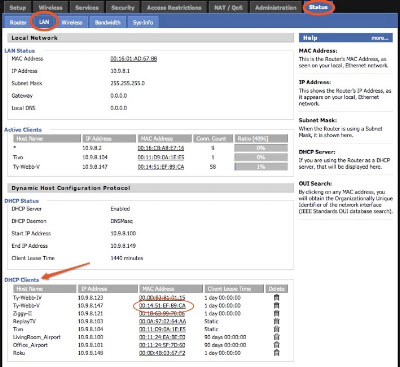Click the Active Clients Host Name header
Viewport: 400px width, 367px height.
point(47,138)
